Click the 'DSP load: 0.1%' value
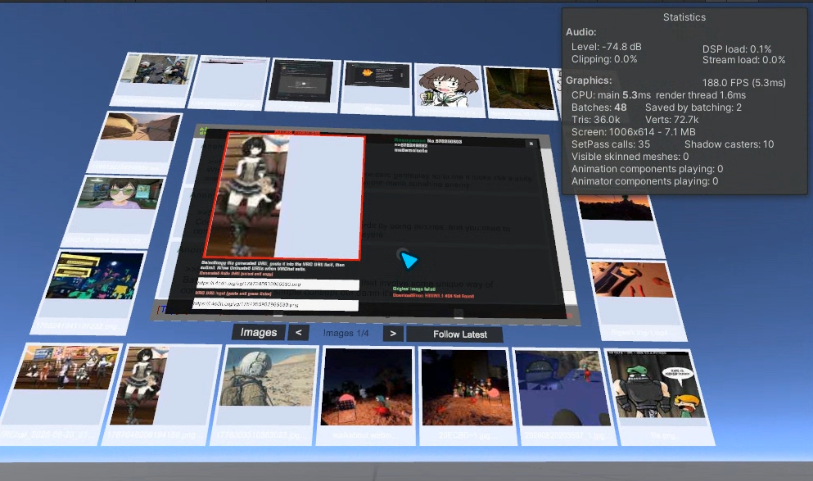 [x=737, y=49]
